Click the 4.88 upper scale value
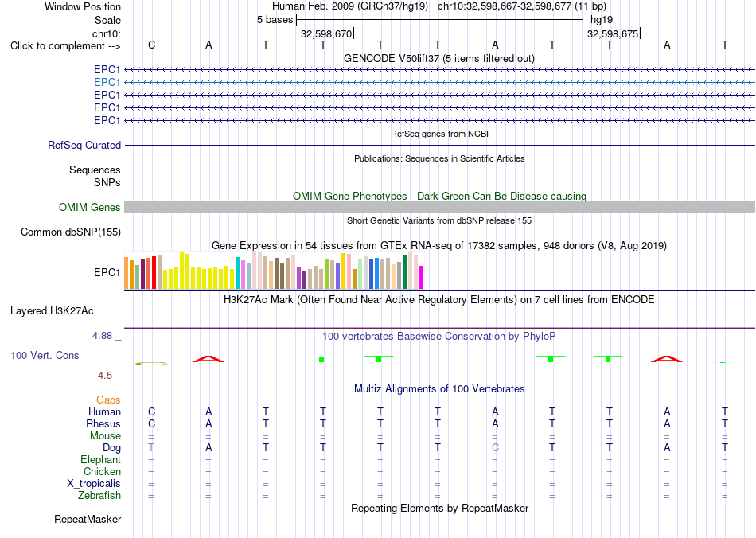Viewport: 756px width, 538px height. (x=102, y=336)
